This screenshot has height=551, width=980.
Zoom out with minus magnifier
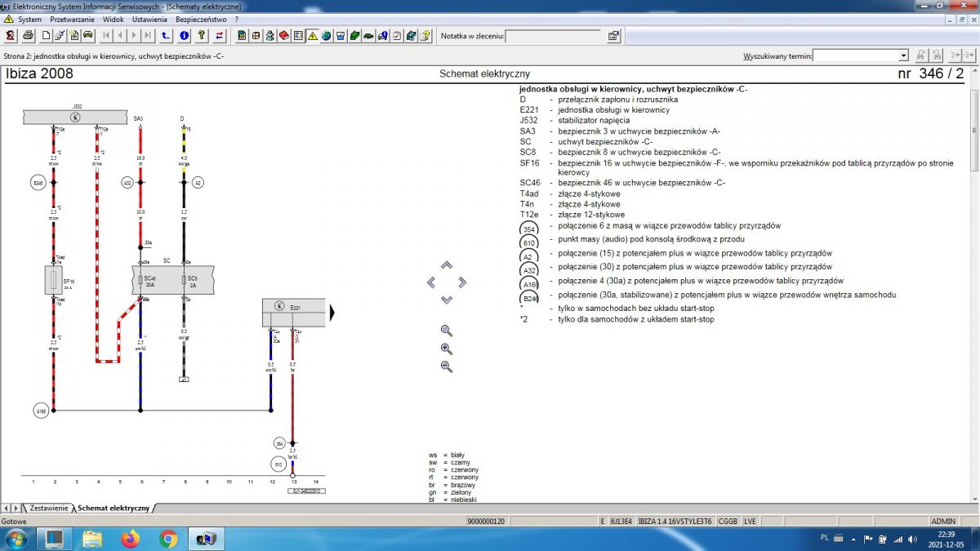[446, 367]
